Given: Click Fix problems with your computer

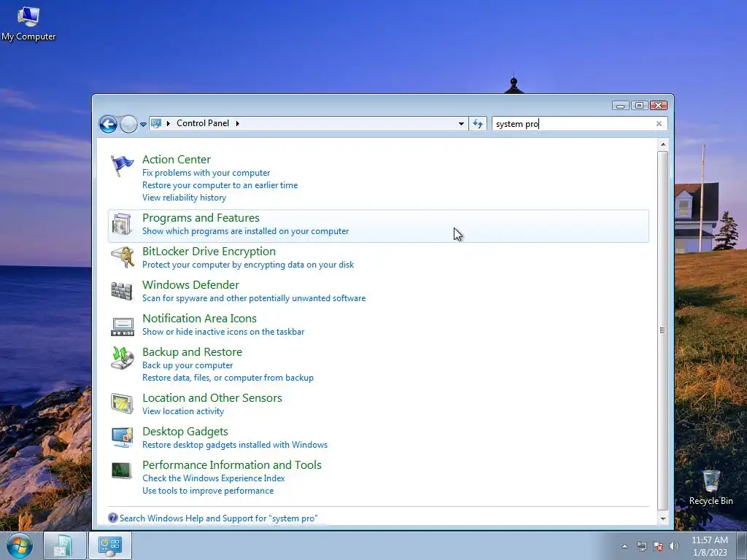Looking at the screenshot, I should click(206, 173).
